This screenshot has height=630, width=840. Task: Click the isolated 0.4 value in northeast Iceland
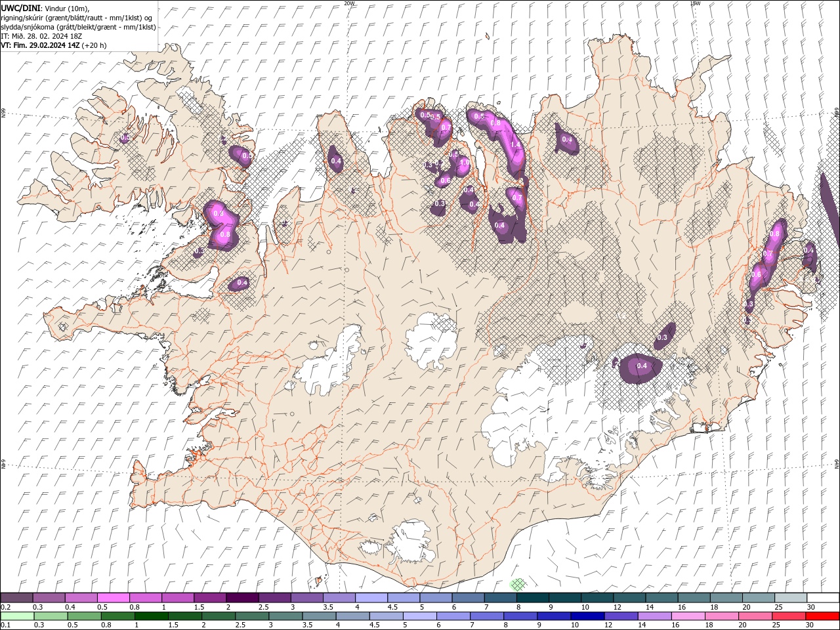click(x=567, y=139)
